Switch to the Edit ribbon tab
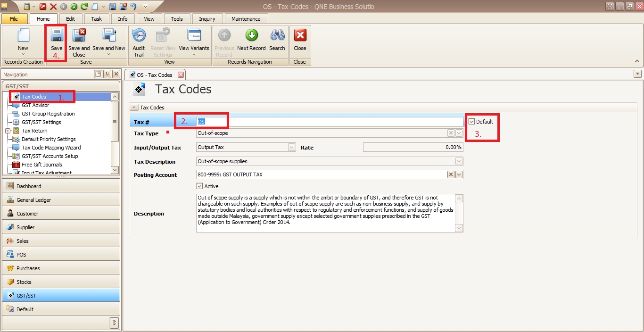This screenshot has width=644, height=332. [70, 19]
